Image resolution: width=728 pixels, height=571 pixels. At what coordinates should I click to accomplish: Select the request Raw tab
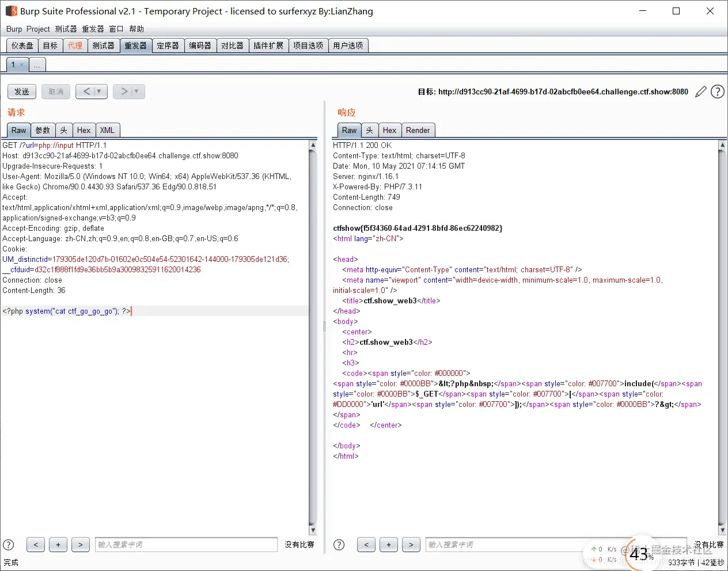point(19,130)
